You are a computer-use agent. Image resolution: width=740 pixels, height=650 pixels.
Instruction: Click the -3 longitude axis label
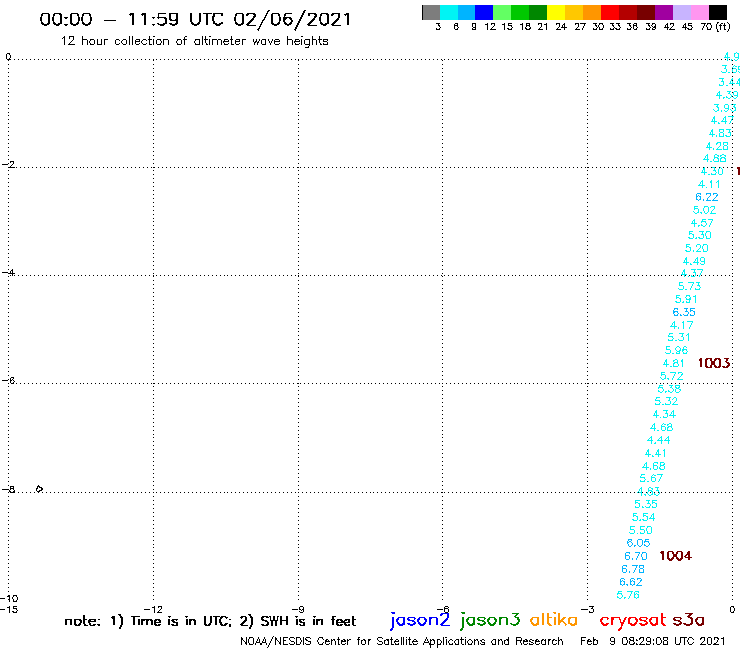tap(587, 609)
